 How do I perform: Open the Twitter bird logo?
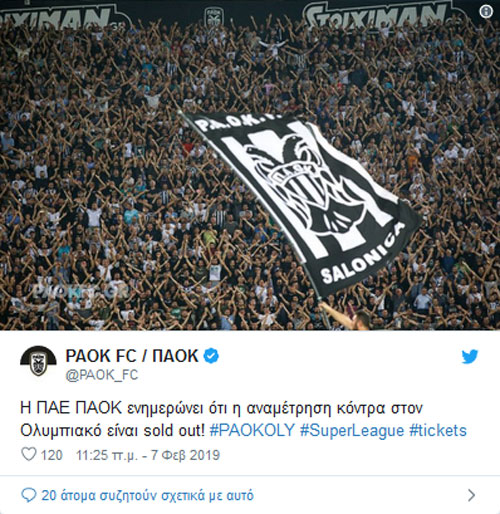tap(470, 357)
